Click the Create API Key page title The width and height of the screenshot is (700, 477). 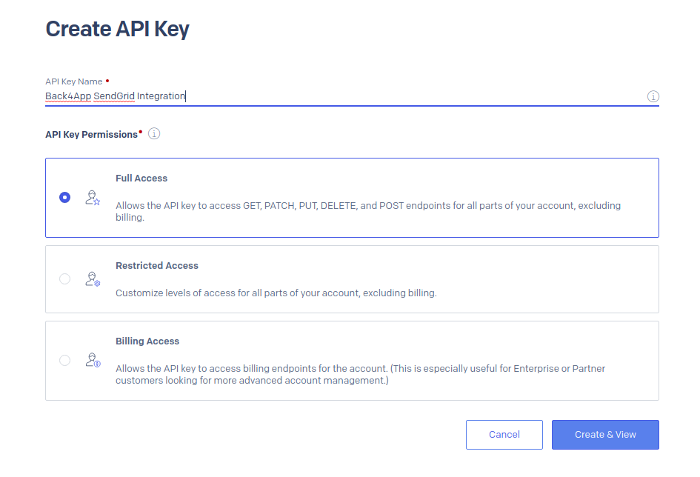tap(117, 29)
